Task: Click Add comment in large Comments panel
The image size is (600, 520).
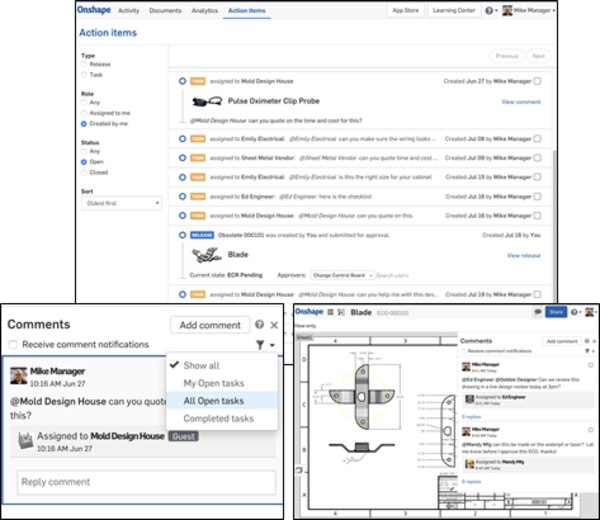Action: (210, 325)
